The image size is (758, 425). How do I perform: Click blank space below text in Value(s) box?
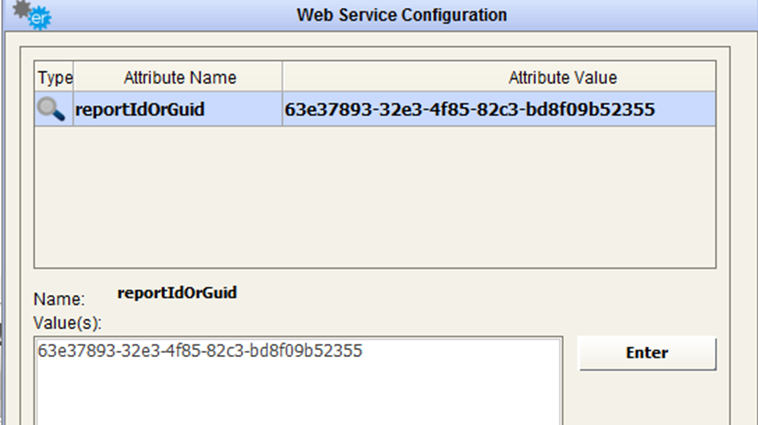point(295,395)
